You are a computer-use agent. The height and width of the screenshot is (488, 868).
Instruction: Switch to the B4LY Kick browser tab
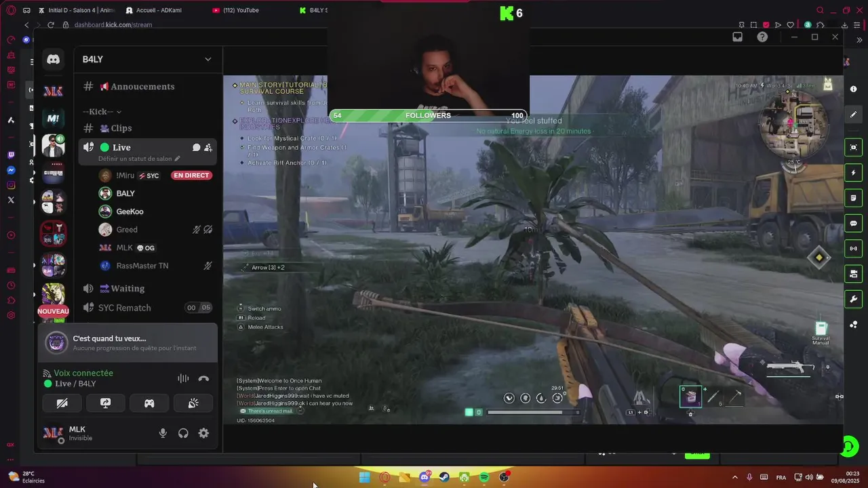point(313,10)
